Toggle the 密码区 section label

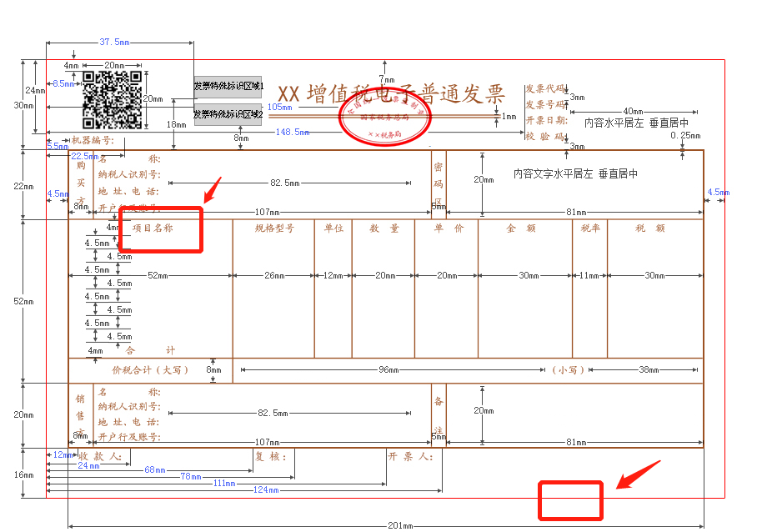point(440,183)
